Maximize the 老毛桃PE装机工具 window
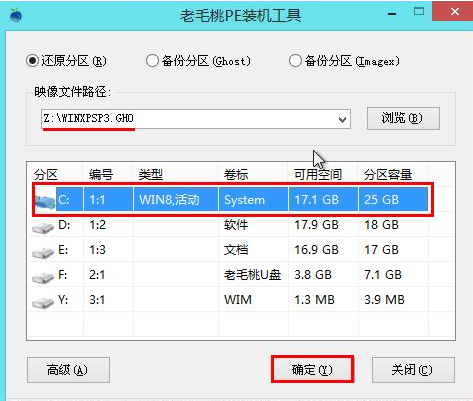This screenshot has height=401, width=473. pyautogui.click(x=419, y=12)
